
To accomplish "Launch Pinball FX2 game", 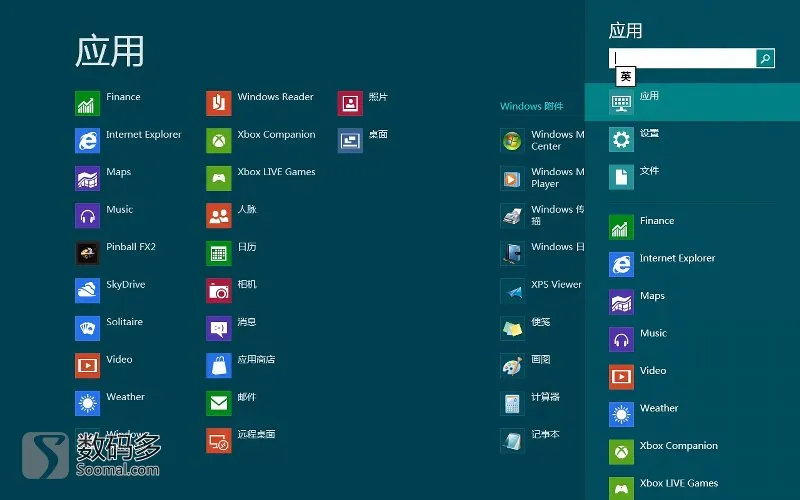I will [x=115, y=253].
